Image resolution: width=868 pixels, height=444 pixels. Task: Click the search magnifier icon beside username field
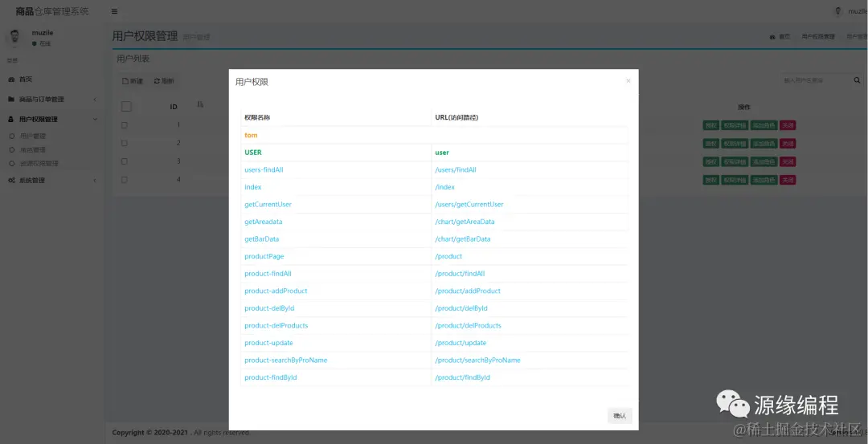coord(857,80)
